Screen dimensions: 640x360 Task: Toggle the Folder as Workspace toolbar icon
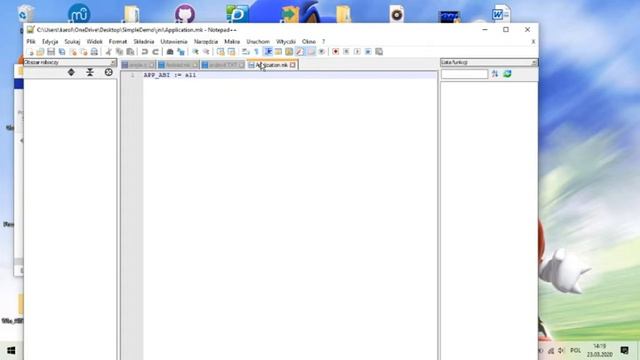point(311,52)
